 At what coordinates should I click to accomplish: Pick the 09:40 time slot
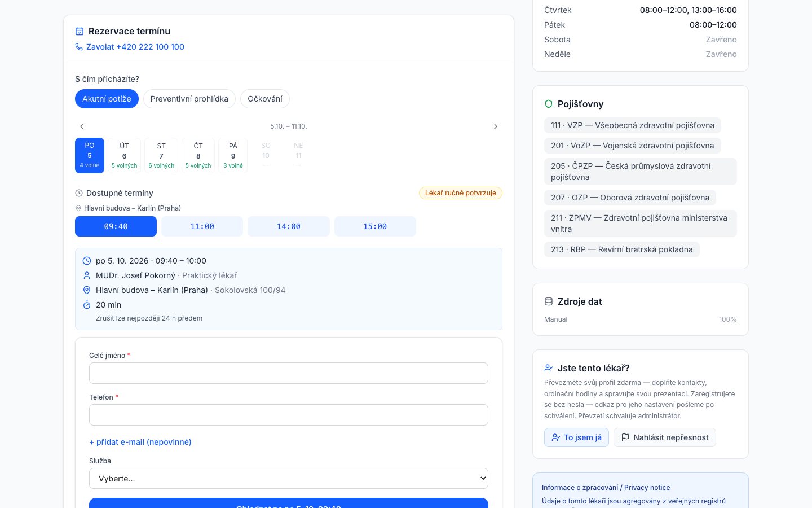pos(116,226)
